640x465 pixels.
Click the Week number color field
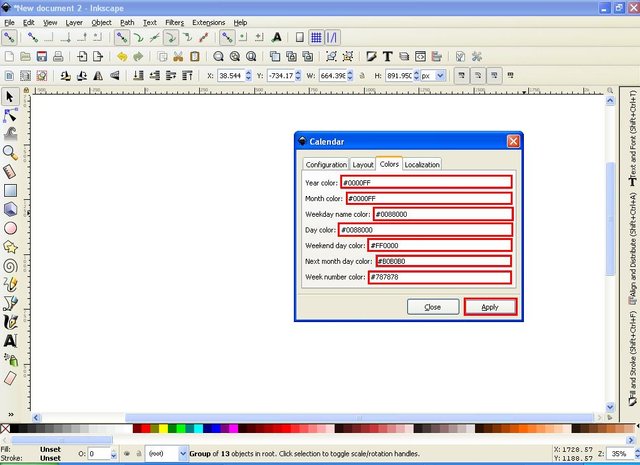(440, 277)
